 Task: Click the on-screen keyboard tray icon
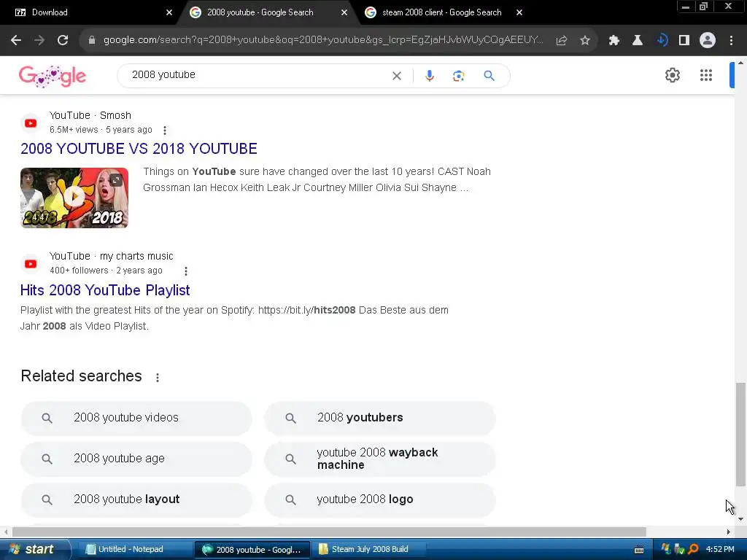tap(639, 550)
